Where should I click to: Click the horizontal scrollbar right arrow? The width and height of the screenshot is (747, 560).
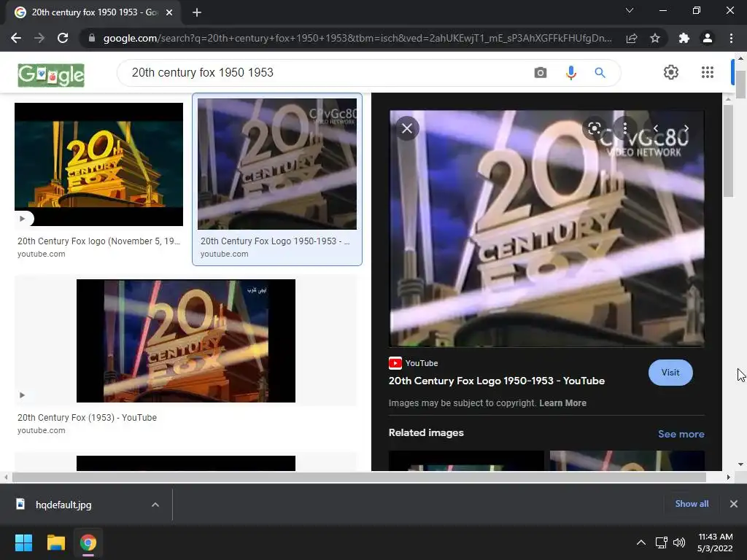(x=728, y=477)
